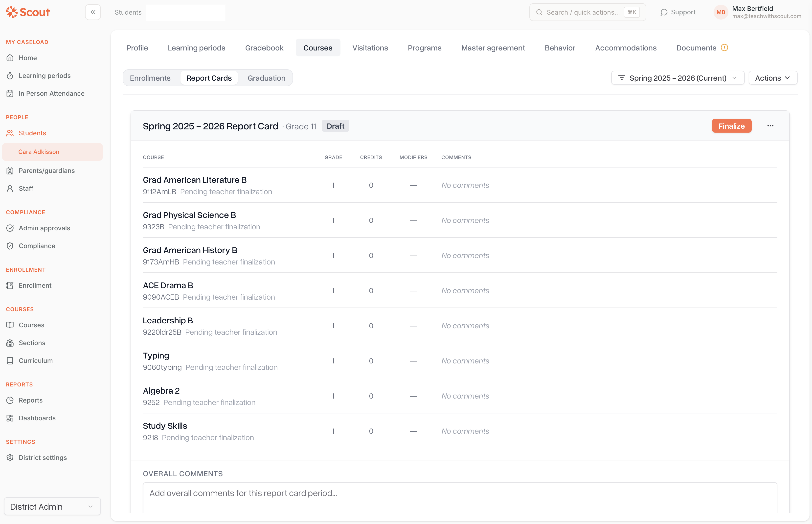Click the Enrollment pencil icon
The width and height of the screenshot is (812, 524).
tap(10, 285)
